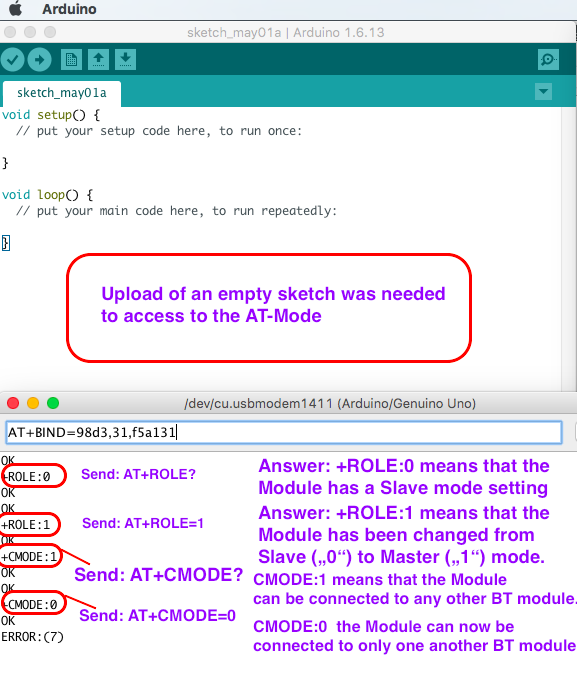Click the ERROR:(7) output line

click(32, 637)
